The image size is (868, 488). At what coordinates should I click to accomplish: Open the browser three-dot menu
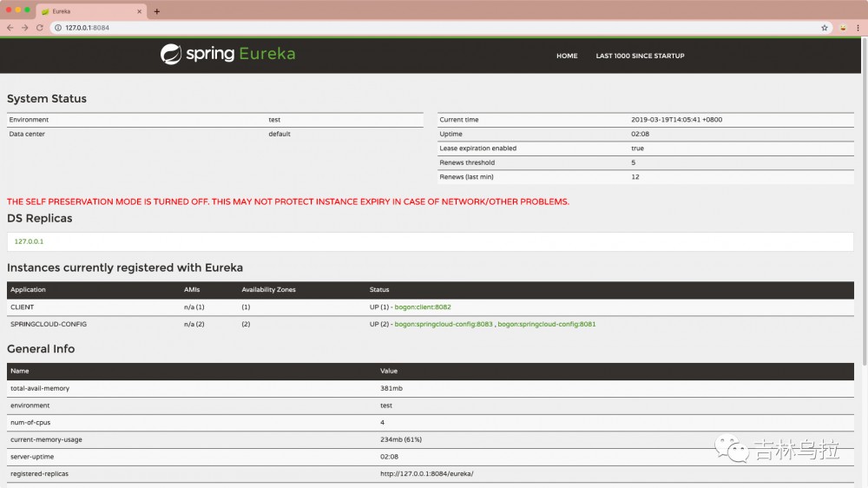[858, 28]
